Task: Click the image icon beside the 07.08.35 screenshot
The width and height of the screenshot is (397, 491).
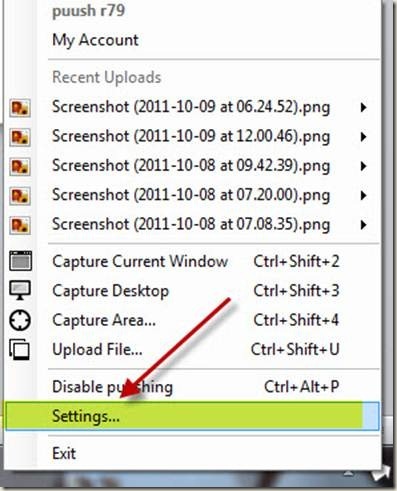Action: pyautogui.click(x=20, y=225)
